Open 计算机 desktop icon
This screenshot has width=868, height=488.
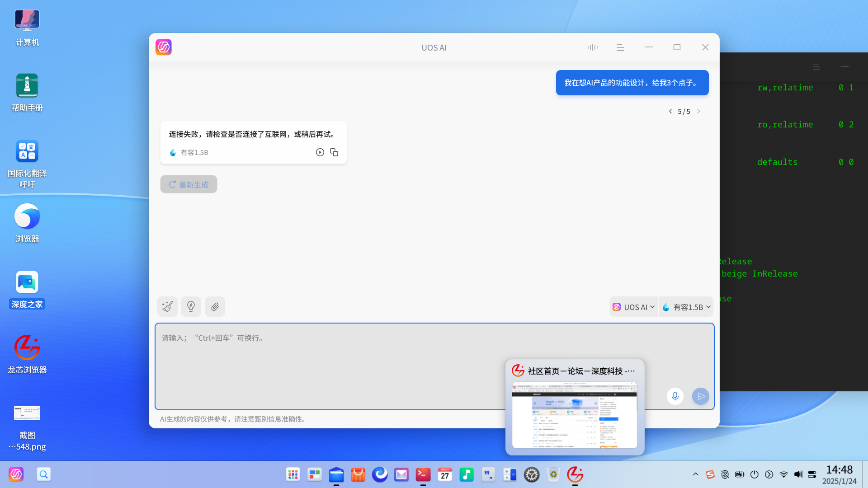pyautogui.click(x=27, y=28)
